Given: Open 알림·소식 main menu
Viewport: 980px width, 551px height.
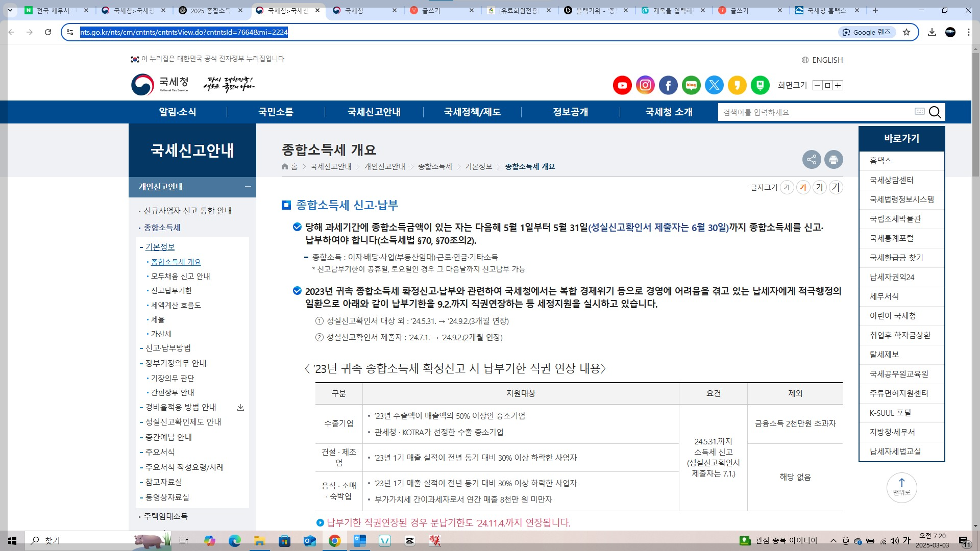Looking at the screenshot, I should pos(178,112).
